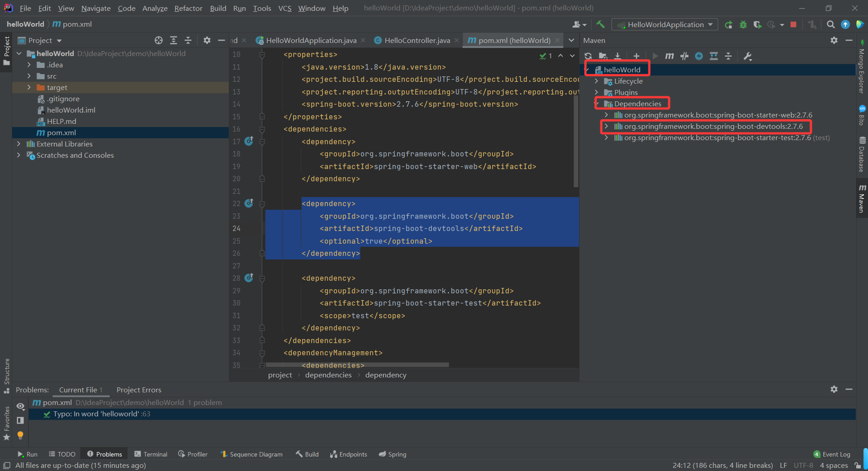Execute Maven goal using m icon
The image size is (868, 471).
pos(670,56)
